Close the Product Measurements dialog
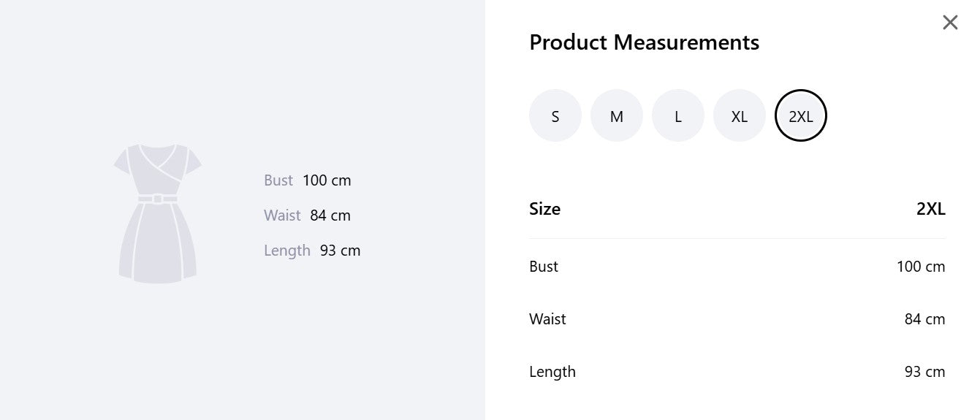 (950, 23)
